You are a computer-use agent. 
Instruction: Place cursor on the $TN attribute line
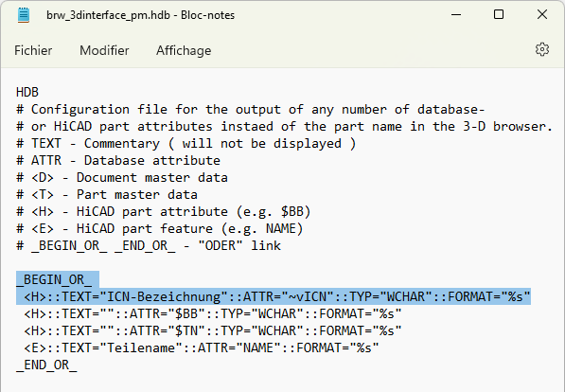[x=213, y=330]
